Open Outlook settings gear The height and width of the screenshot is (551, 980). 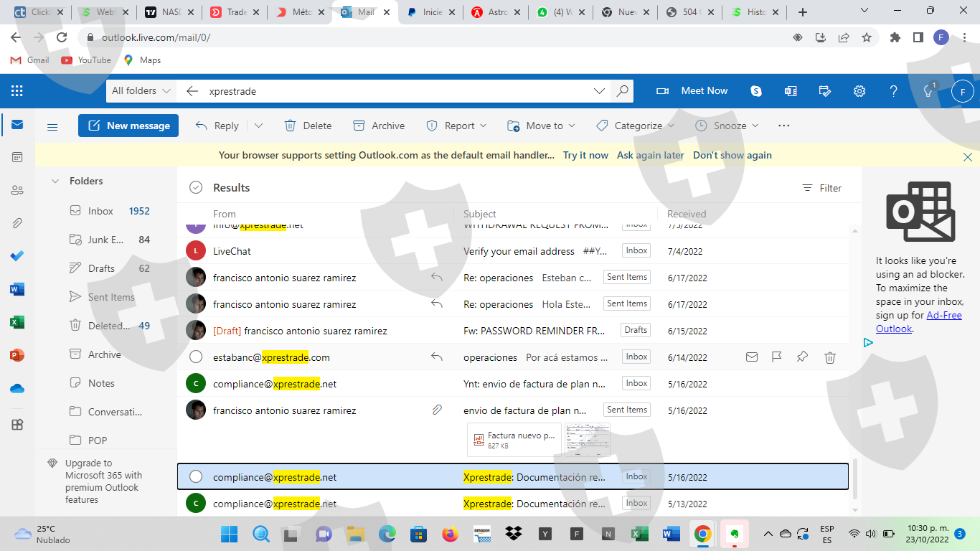coord(859,91)
